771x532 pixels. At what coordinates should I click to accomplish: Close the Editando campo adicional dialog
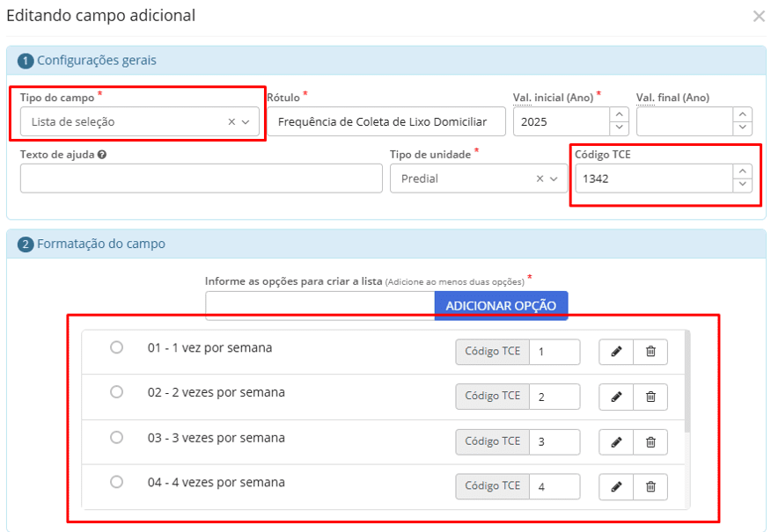pyautogui.click(x=758, y=16)
